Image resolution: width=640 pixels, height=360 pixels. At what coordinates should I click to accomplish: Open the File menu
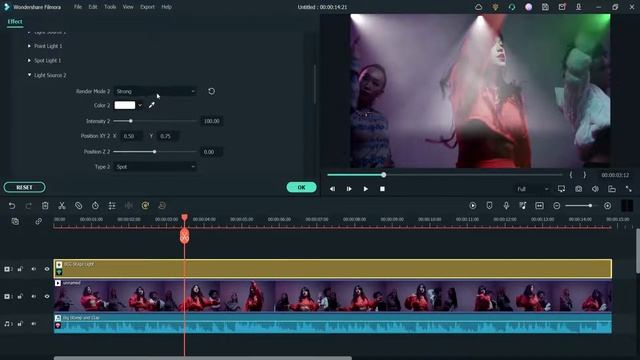78,7
